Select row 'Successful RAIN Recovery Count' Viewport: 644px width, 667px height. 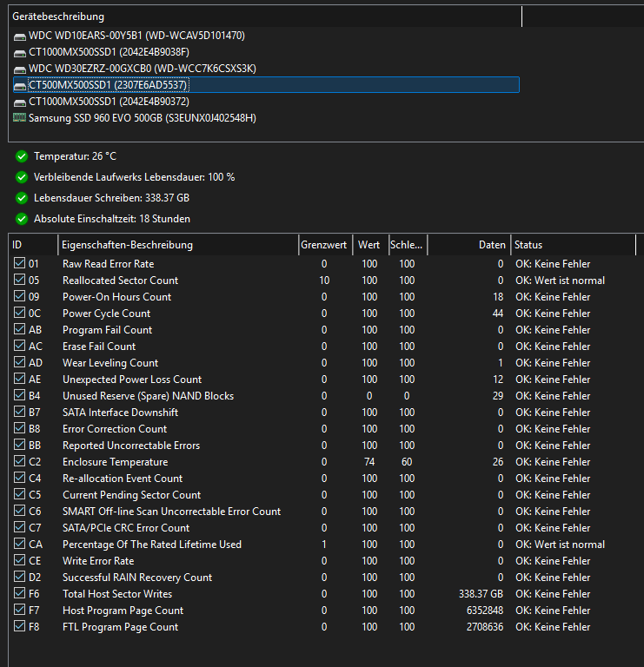tap(323, 578)
